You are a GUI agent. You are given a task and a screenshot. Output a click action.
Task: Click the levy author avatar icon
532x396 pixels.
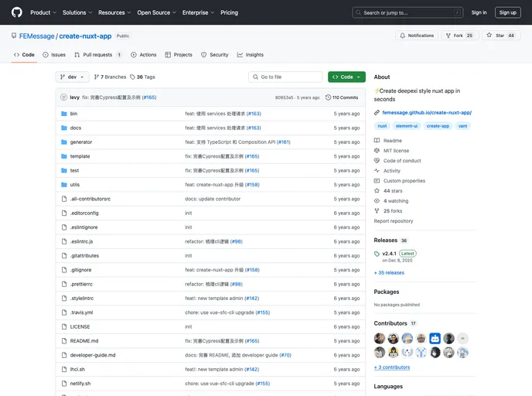point(63,97)
